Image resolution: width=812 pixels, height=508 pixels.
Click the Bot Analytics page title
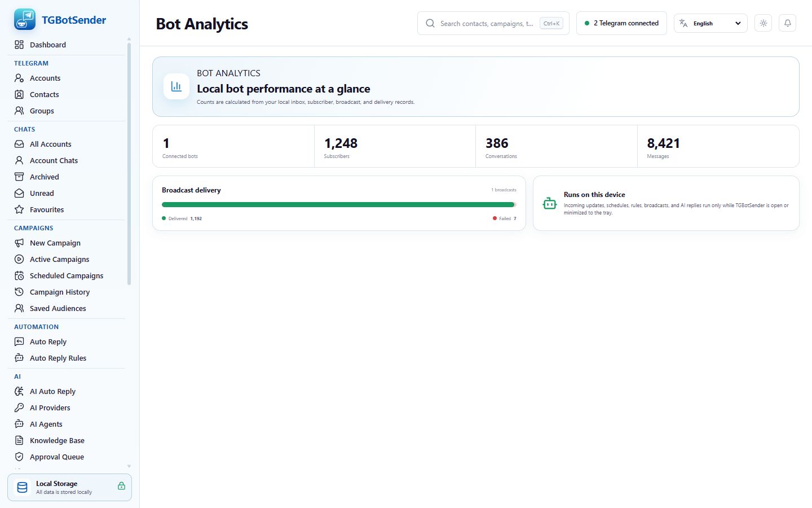pyautogui.click(x=202, y=24)
